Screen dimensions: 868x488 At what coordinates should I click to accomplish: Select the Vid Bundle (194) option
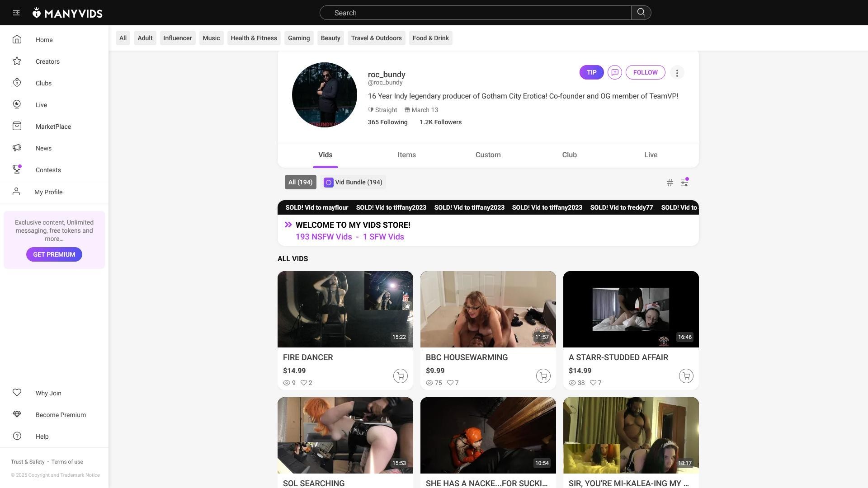[x=353, y=182]
